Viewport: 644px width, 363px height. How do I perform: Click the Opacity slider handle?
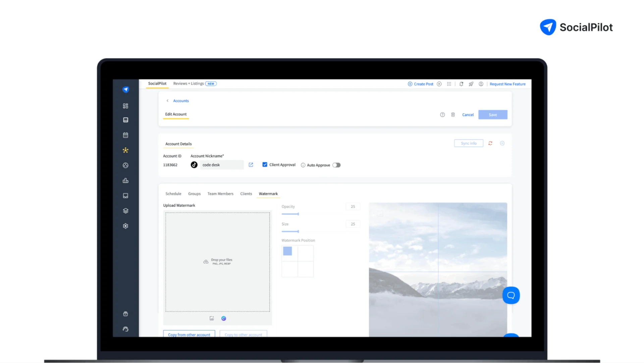pyautogui.click(x=298, y=214)
